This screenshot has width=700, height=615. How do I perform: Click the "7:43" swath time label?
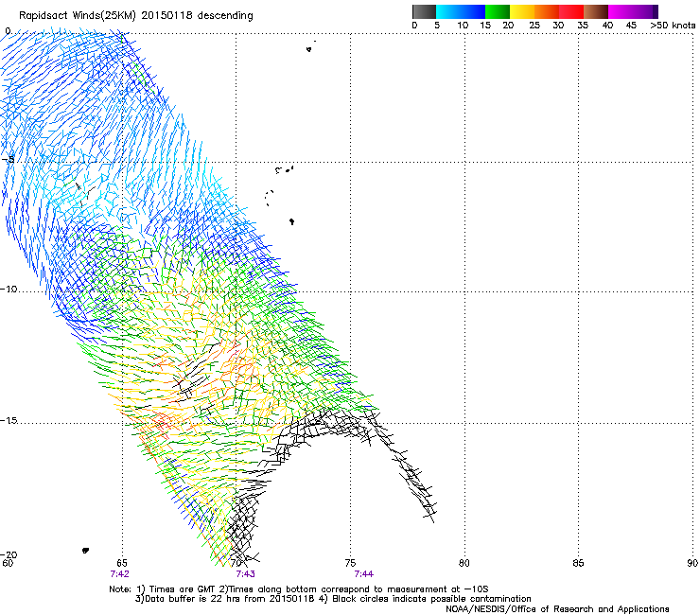tap(246, 574)
